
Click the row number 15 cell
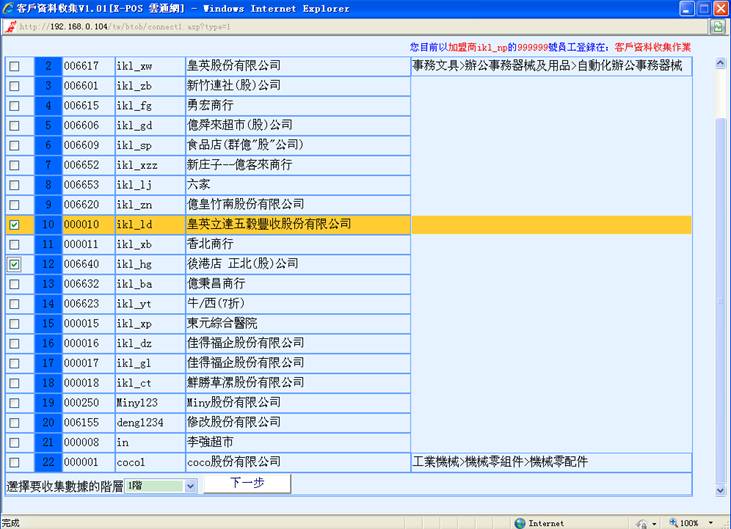pyautogui.click(x=48, y=324)
